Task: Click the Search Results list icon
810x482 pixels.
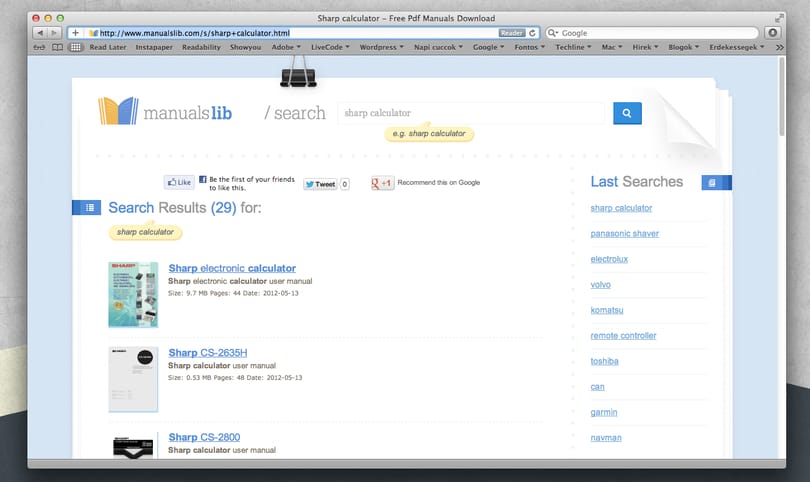Action: tap(87, 208)
